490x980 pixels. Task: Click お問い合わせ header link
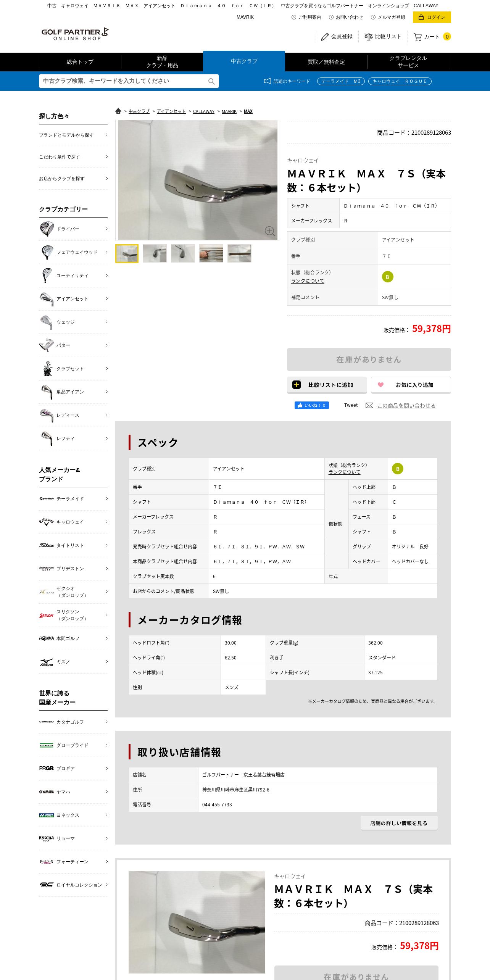(x=346, y=17)
